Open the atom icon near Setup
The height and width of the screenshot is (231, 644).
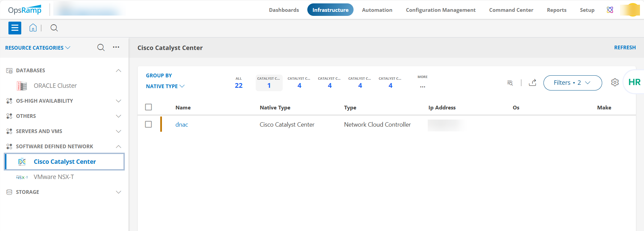[x=610, y=10]
